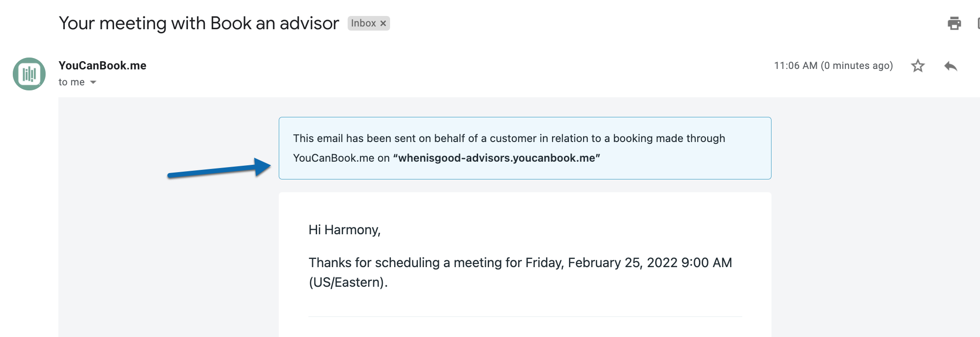
Task: Star the YouCanBook.me message
Action: [x=917, y=66]
